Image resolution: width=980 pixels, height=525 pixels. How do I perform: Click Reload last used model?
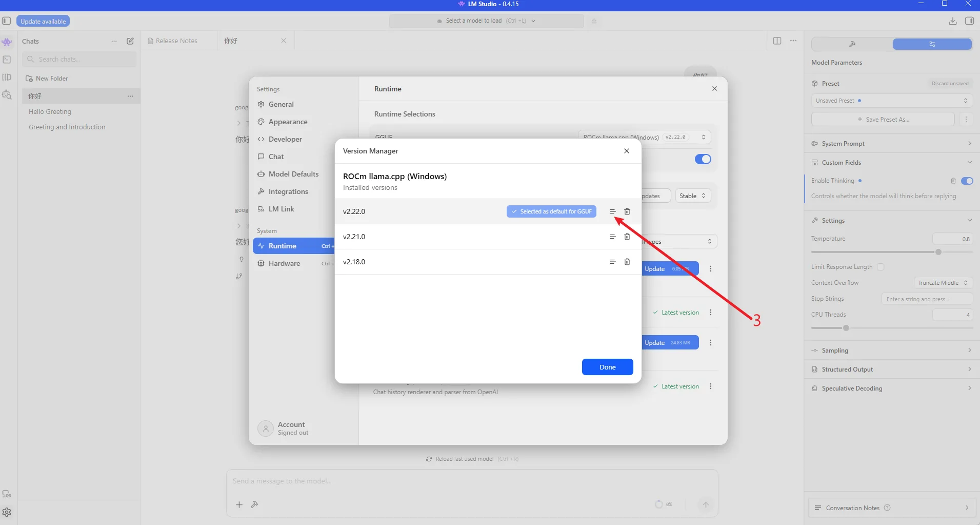472,459
